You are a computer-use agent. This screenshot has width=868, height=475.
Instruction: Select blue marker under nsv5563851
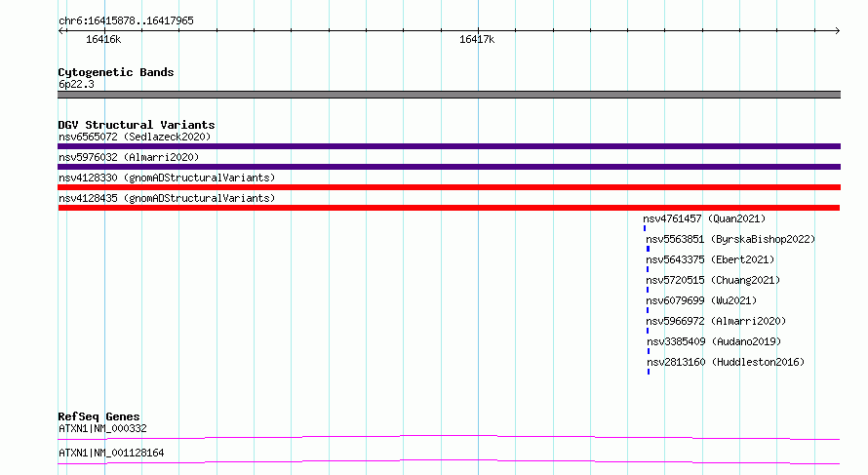point(648,249)
